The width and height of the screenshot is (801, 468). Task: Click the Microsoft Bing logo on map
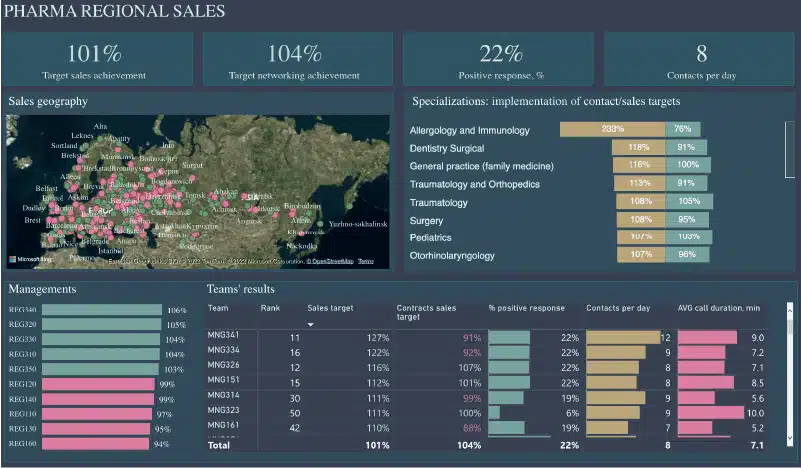pyautogui.click(x=30, y=260)
